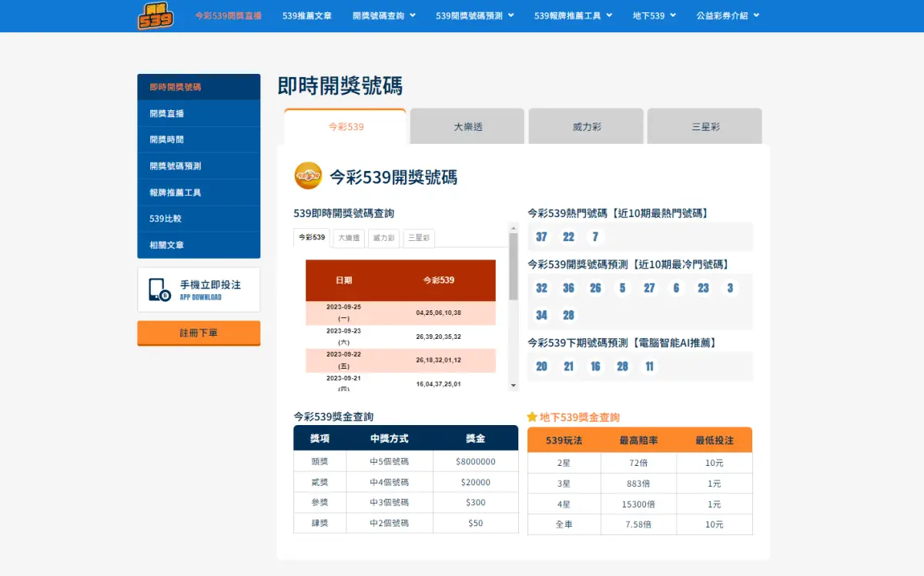924x576 pixels.
Task: Open 539比較 in the left sidebar
Action: pos(166,219)
